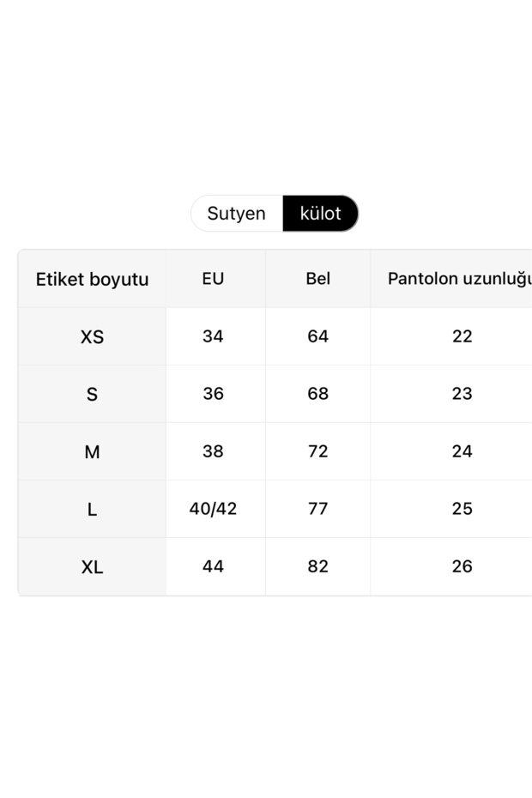Select the külot tab

tap(321, 214)
